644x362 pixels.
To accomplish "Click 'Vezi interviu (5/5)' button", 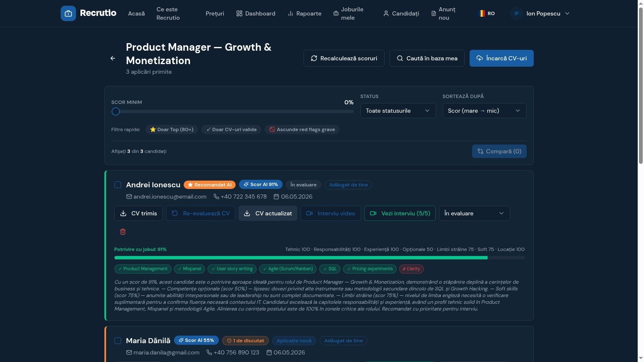I will point(400,213).
